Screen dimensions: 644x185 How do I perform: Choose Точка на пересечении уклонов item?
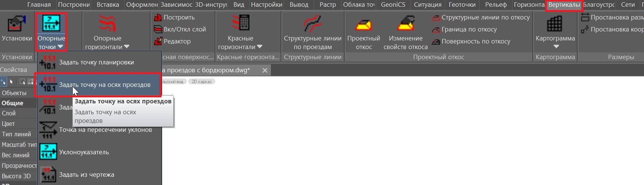[105, 130]
